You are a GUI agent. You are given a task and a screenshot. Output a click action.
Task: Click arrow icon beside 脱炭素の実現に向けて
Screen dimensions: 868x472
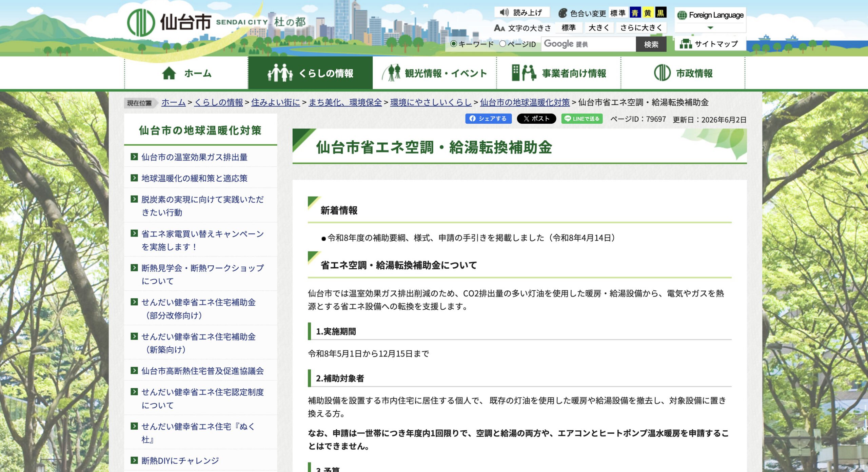point(134,199)
